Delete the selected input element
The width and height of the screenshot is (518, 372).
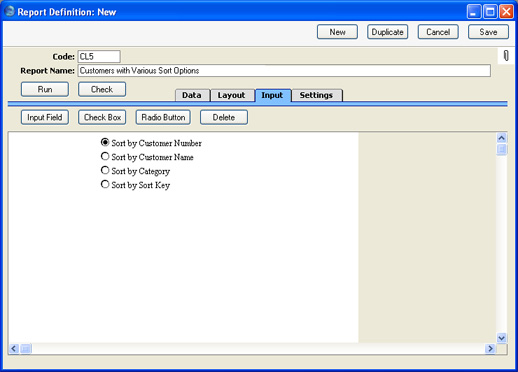coord(224,117)
